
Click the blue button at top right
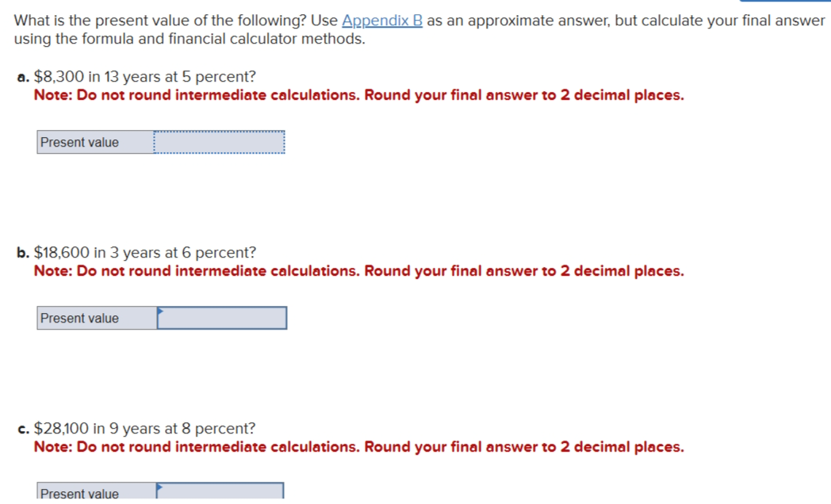pos(785,3)
